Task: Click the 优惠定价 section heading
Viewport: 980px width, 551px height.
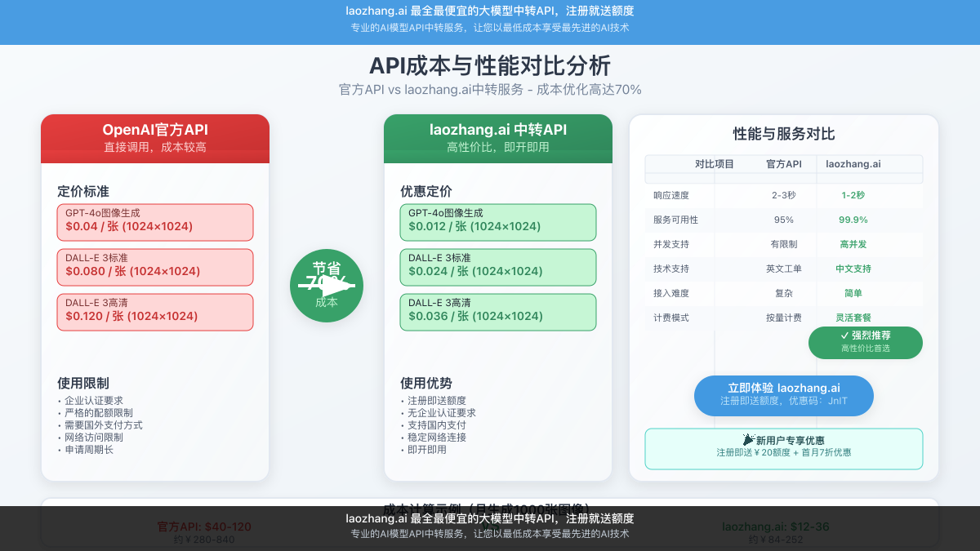Action: point(426,192)
